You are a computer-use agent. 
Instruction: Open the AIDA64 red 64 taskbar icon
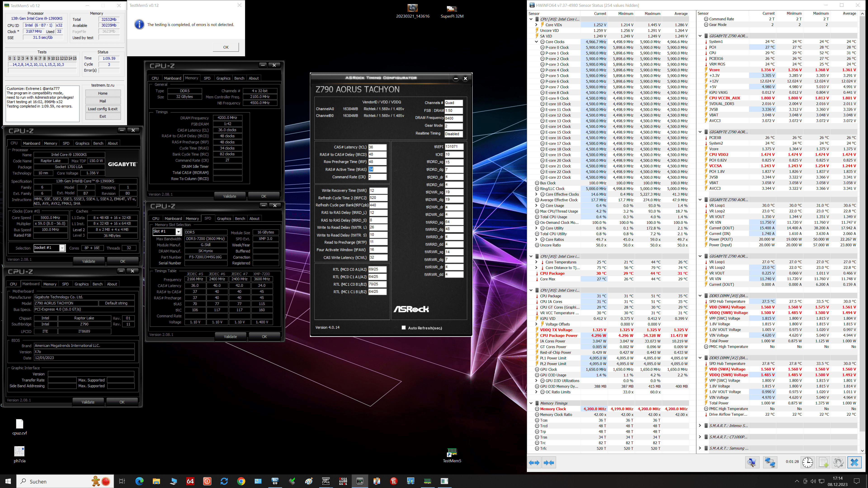click(x=190, y=481)
